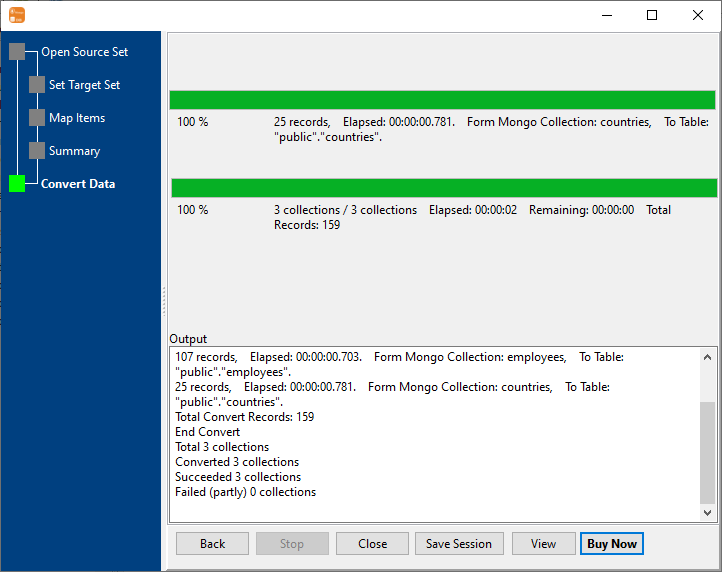This screenshot has width=722, height=572.
Task: Click the app icon in title bar
Action: (x=17, y=15)
